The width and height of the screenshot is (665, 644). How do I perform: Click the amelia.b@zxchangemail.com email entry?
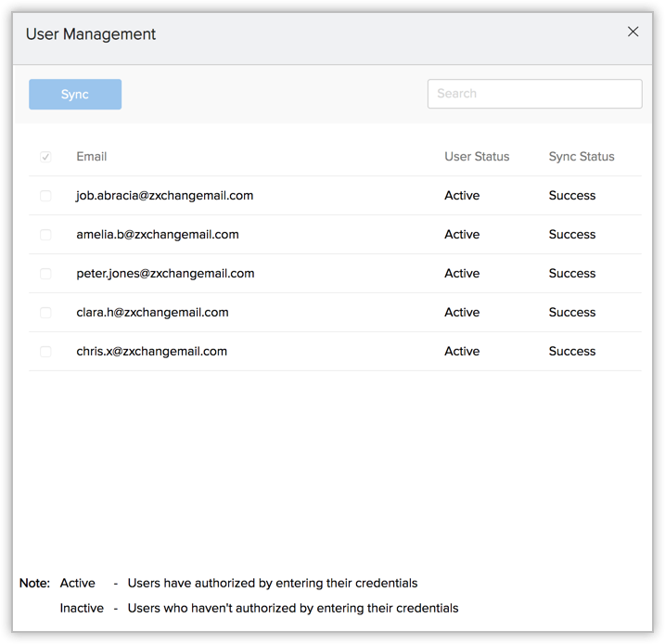pos(158,235)
